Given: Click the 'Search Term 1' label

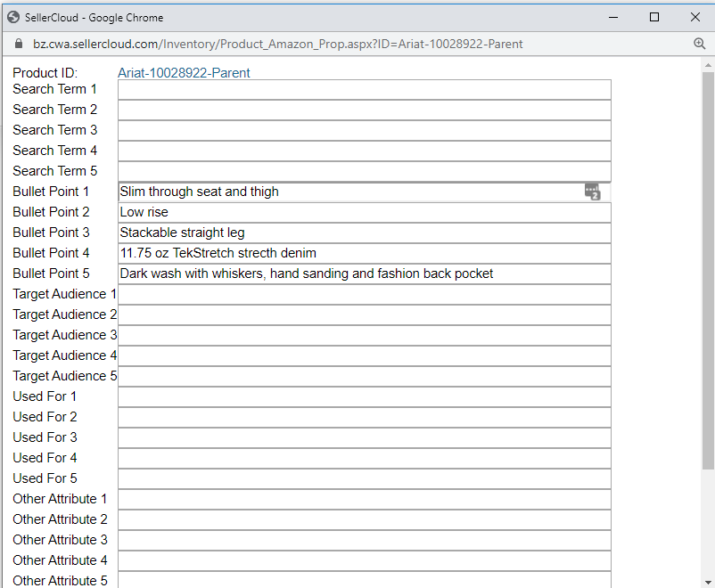Looking at the screenshot, I should pyautogui.click(x=54, y=89).
